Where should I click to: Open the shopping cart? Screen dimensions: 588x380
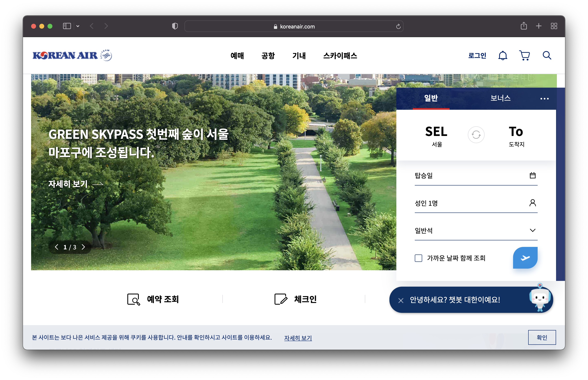point(524,55)
